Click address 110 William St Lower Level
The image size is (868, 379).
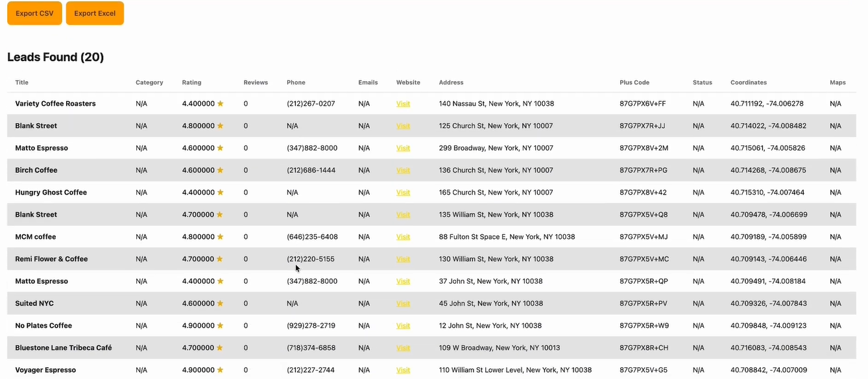click(515, 370)
